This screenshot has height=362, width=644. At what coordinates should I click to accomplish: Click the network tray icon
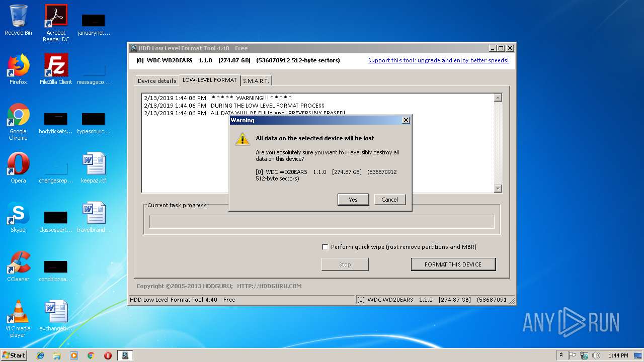(x=585, y=355)
